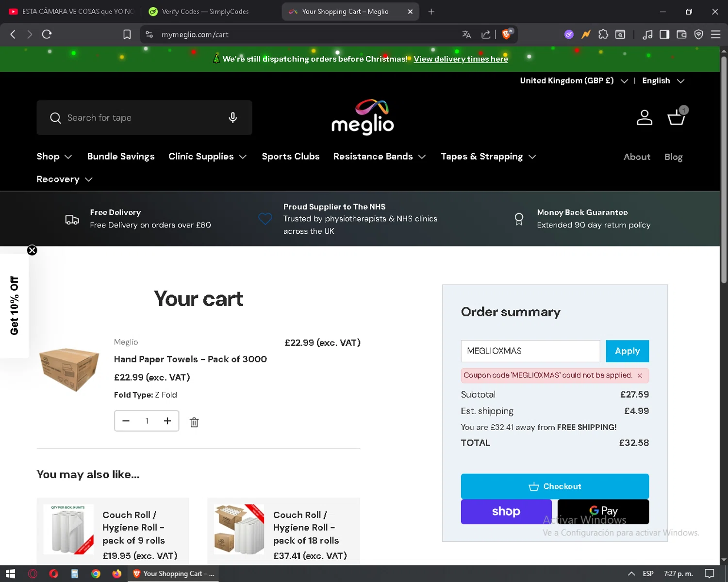Open Chrome from the taskbar
This screenshot has height=582, width=728.
[96, 574]
